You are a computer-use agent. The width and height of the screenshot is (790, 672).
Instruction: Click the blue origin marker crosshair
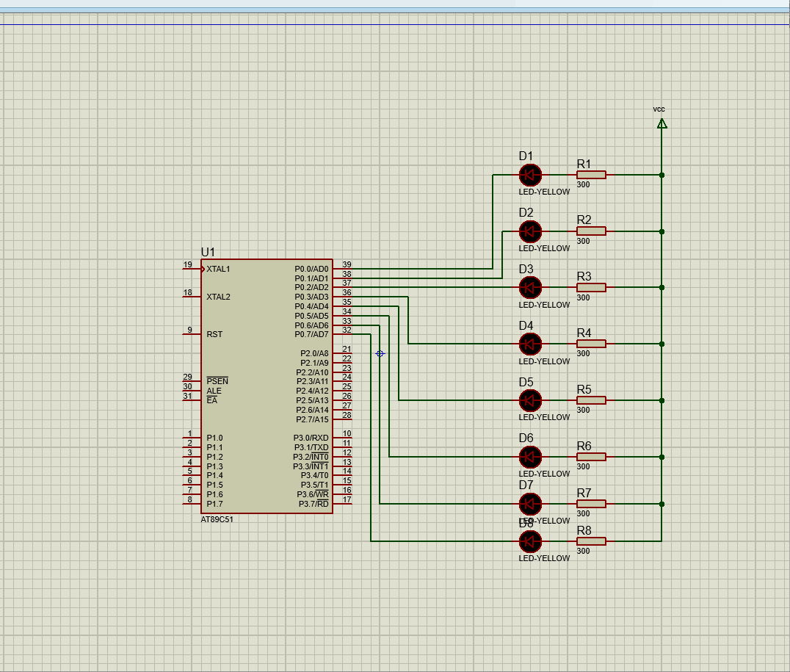[380, 354]
